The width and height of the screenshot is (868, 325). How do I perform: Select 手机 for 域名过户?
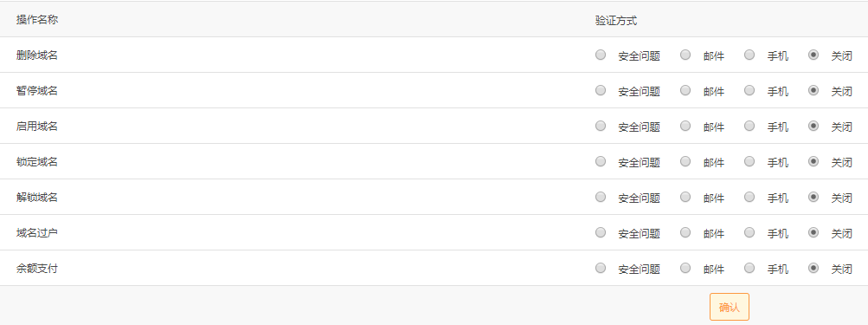click(x=749, y=231)
